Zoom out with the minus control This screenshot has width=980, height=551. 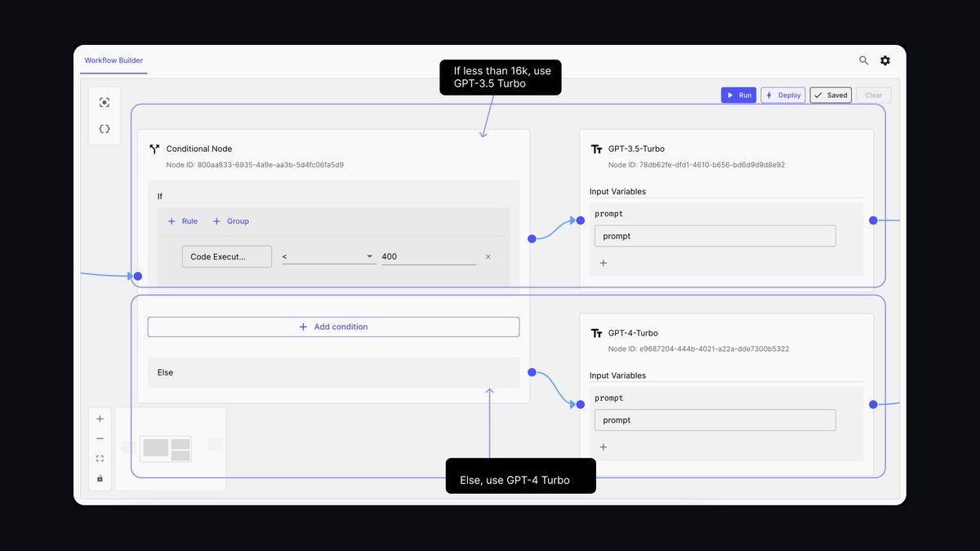100,438
